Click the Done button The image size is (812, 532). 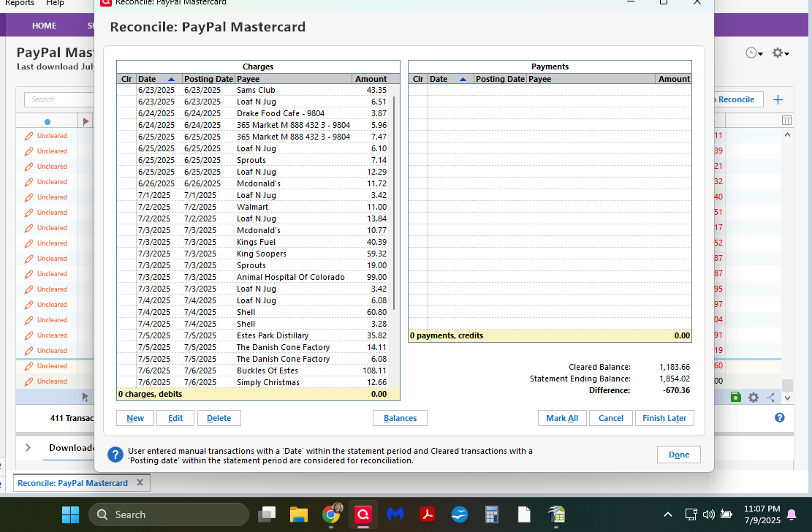tap(678, 455)
